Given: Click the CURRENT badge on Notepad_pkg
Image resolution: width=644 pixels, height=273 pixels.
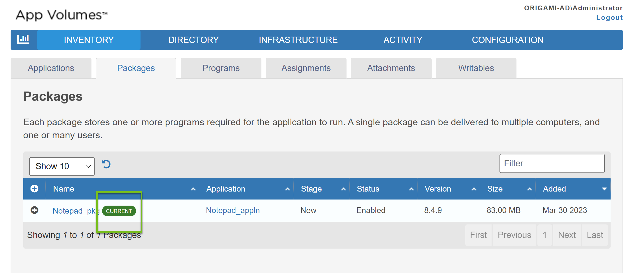Looking at the screenshot, I should coord(119,211).
